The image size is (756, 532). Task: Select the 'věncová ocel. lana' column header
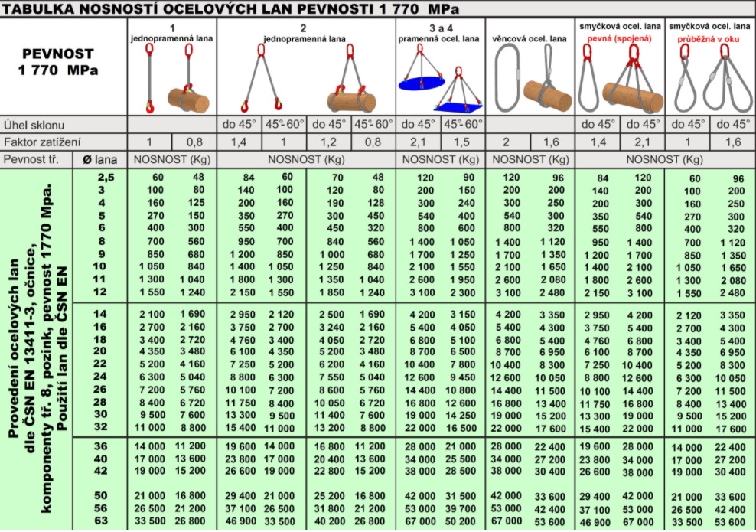tap(530, 38)
